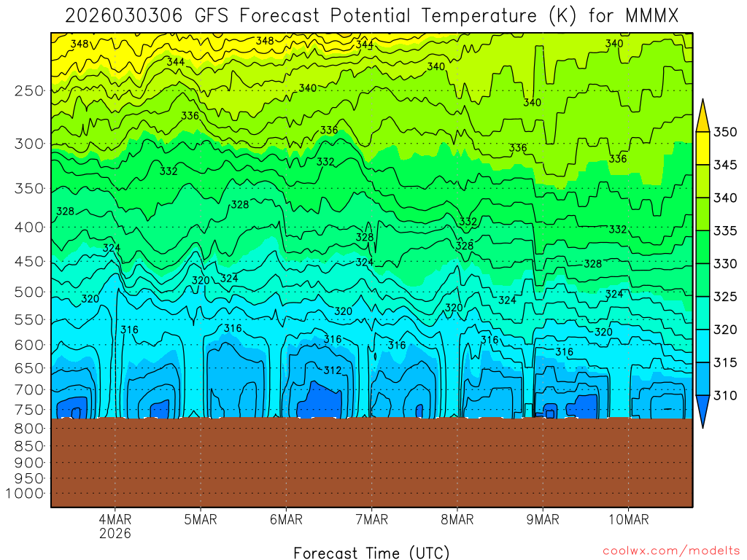This screenshot has height=560, width=747.
Task: Click the 550 pressure level label
Action: (x=29, y=319)
